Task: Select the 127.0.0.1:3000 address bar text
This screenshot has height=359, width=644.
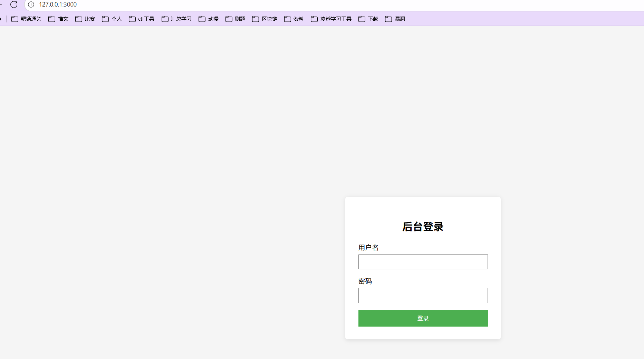Action: coord(58,4)
